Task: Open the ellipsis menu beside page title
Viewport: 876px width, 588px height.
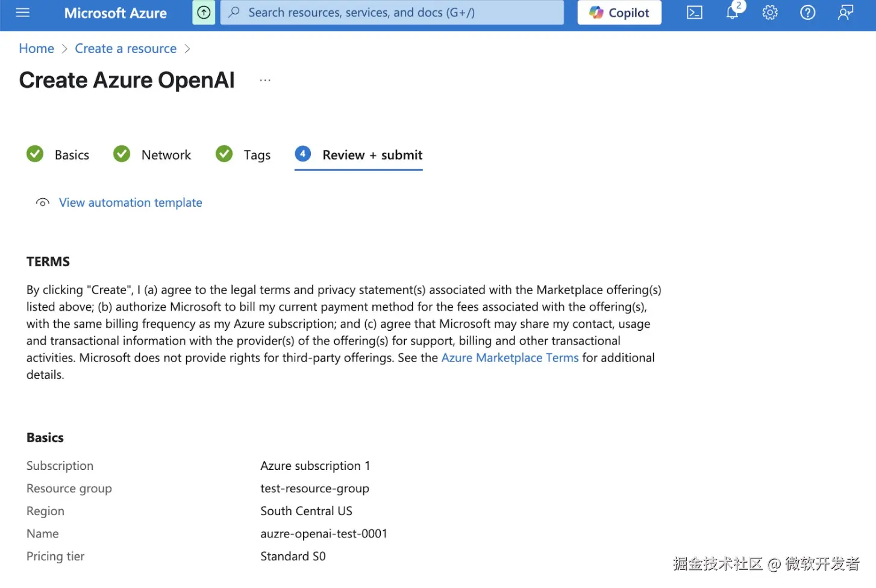Action: (265, 80)
